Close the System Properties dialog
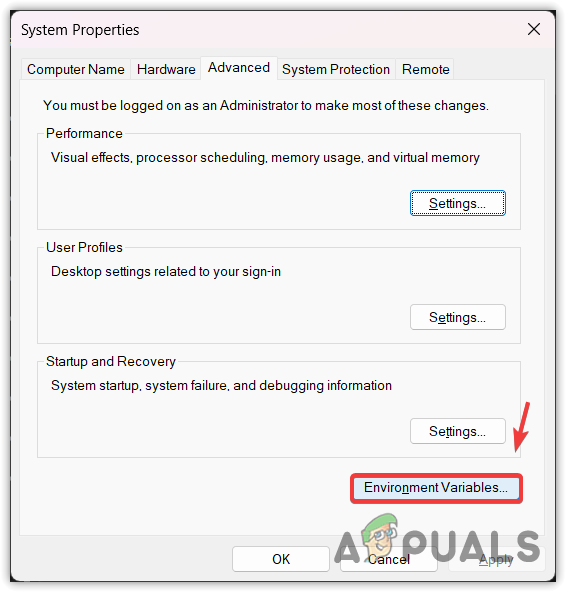Viewport: 566px width, 592px height. point(534,29)
